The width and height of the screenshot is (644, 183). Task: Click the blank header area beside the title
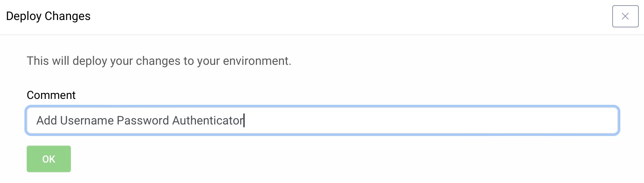[333, 16]
